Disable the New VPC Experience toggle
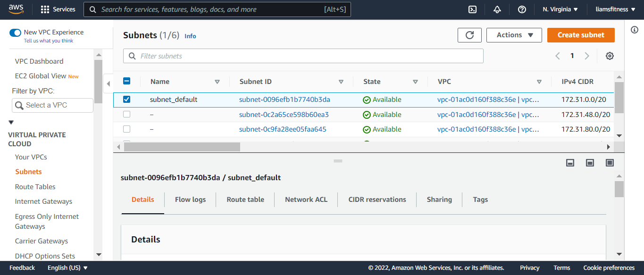 16,33
